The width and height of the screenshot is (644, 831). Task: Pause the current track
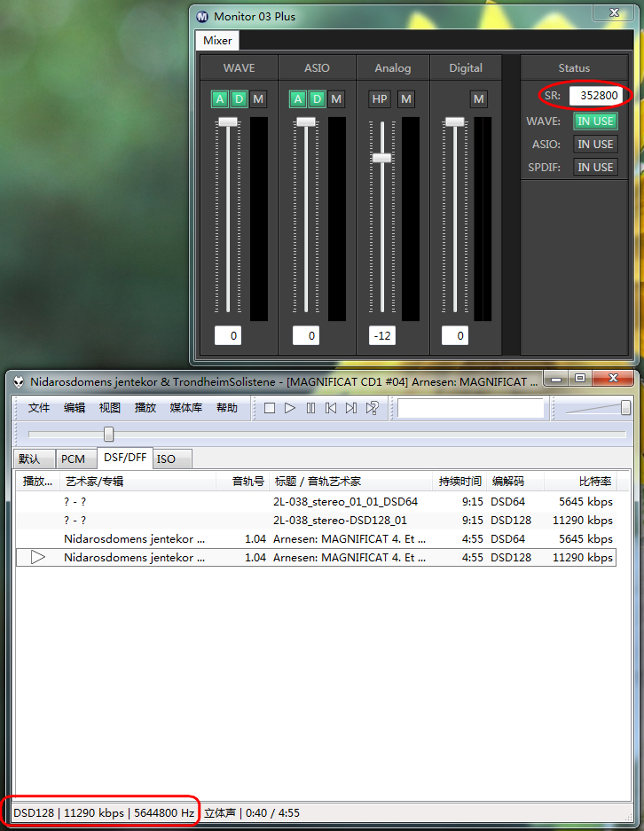coord(310,408)
